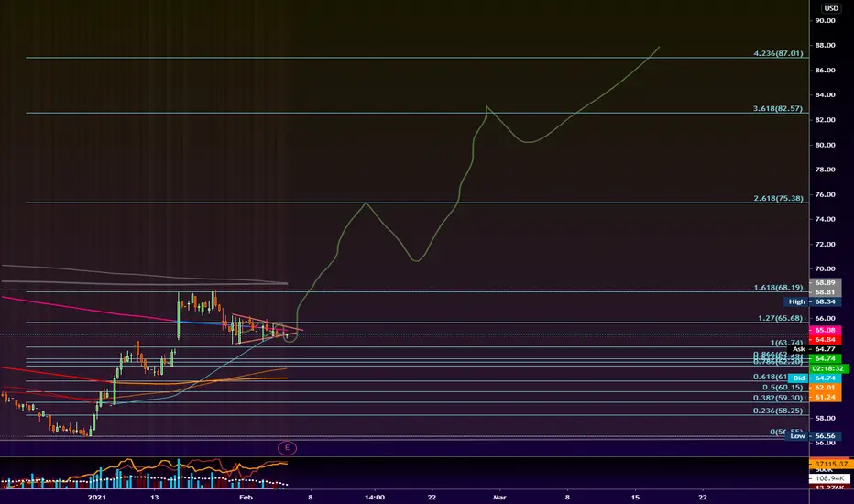854x504 pixels.
Task: Select the 4.236(87.01) Fibonacci label
Action: (x=778, y=53)
